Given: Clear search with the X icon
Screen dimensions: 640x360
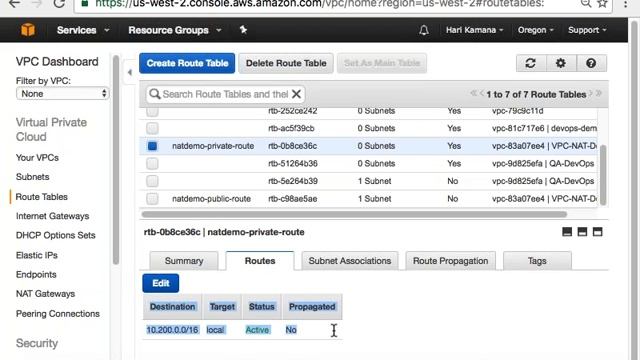Looking at the screenshot, I should [297, 94].
